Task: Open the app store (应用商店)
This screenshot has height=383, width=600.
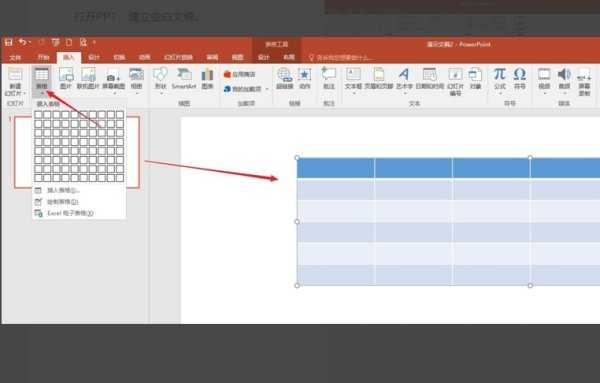Action: [240, 74]
